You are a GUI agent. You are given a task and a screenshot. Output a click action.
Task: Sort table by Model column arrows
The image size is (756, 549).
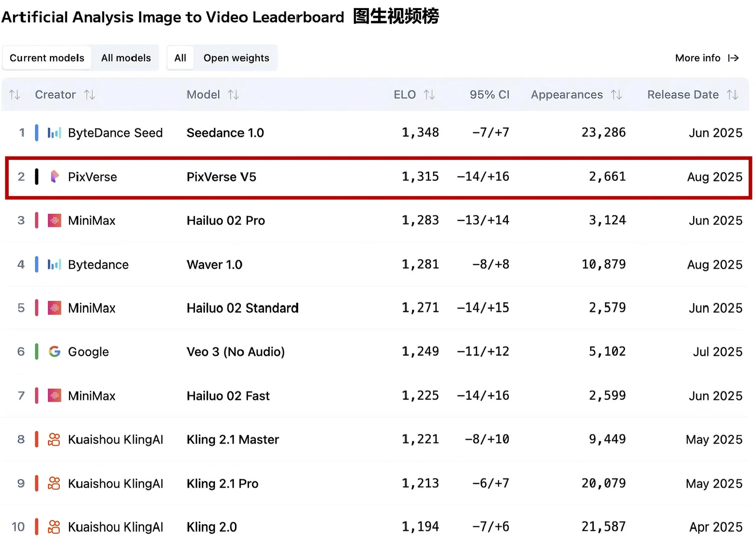(233, 94)
